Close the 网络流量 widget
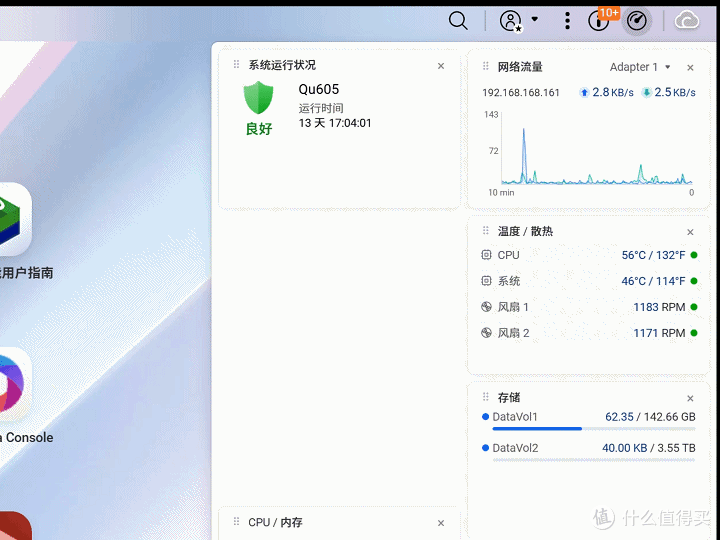Image resolution: width=720 pixels, height=540 pixels. pyautogui.click(x=690, y=68)
